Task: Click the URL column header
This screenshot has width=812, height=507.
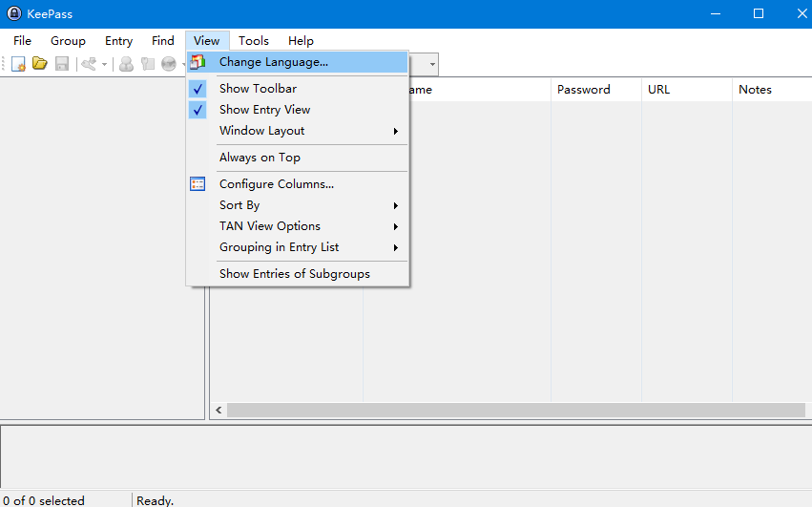Action: (x=687, y=90)
